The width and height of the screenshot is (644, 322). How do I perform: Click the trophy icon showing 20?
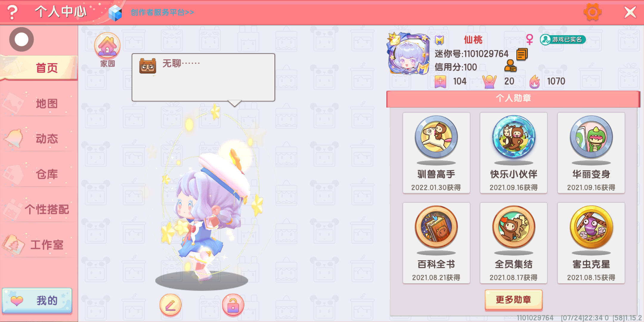tap(489, 81)
